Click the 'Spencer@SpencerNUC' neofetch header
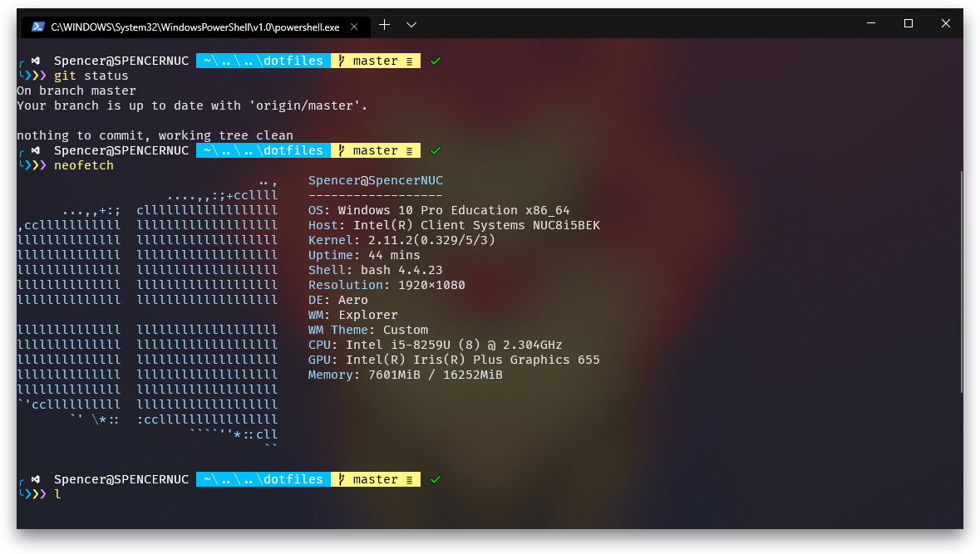This screenshot has width=980, height=554. pyautogui.click(x=376, y=180)
